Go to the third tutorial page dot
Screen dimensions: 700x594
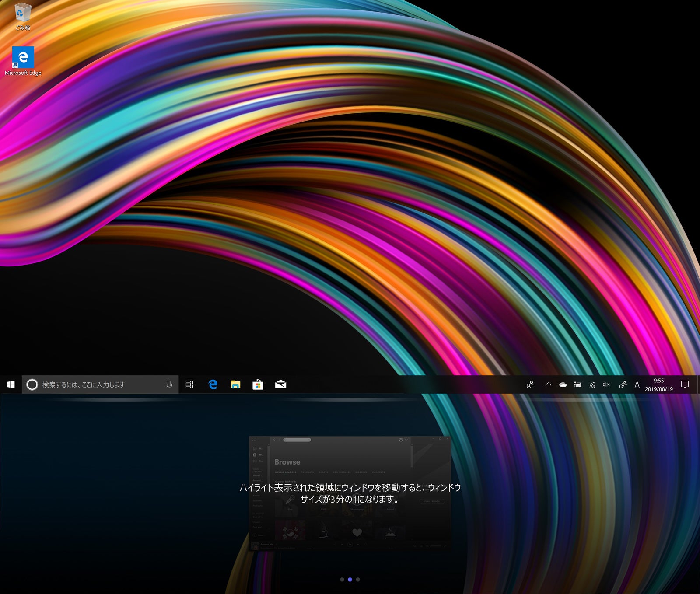tap(358, 579)
